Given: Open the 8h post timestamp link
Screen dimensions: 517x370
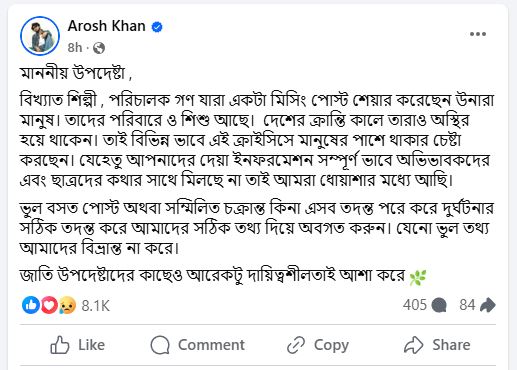Looking at the screenshot, I should coord(75,48).
